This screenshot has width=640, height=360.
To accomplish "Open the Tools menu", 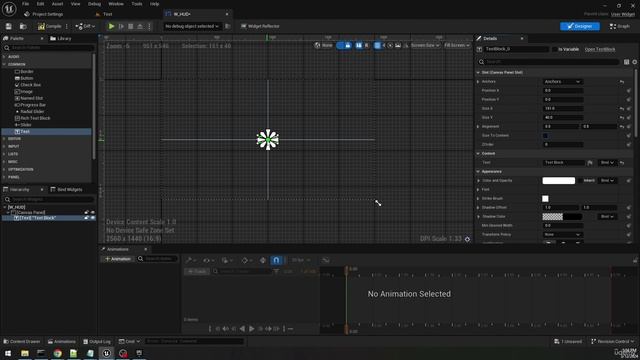I will point(137,4).
